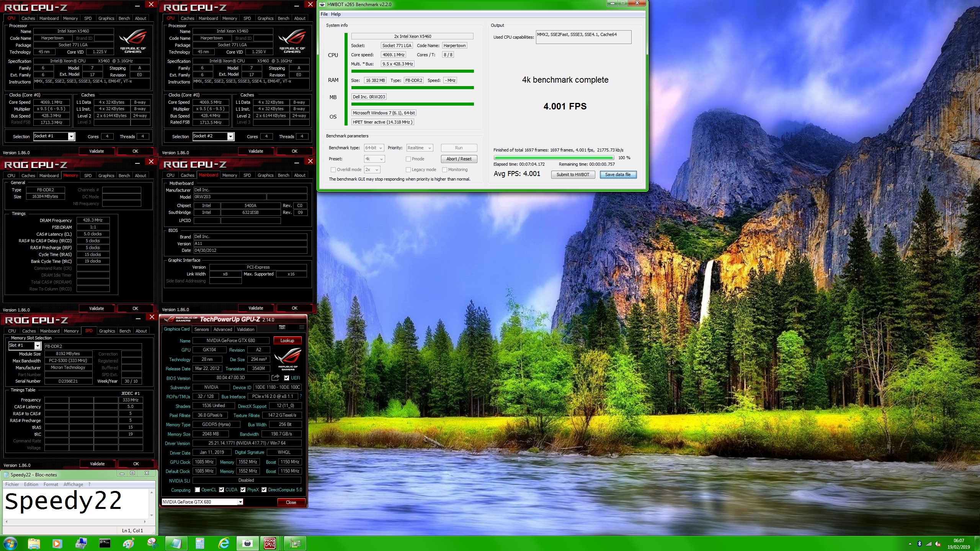Open the Socket #1 selection dropdown
This screenshot has height=551, width=980.
tap(54, 136)
